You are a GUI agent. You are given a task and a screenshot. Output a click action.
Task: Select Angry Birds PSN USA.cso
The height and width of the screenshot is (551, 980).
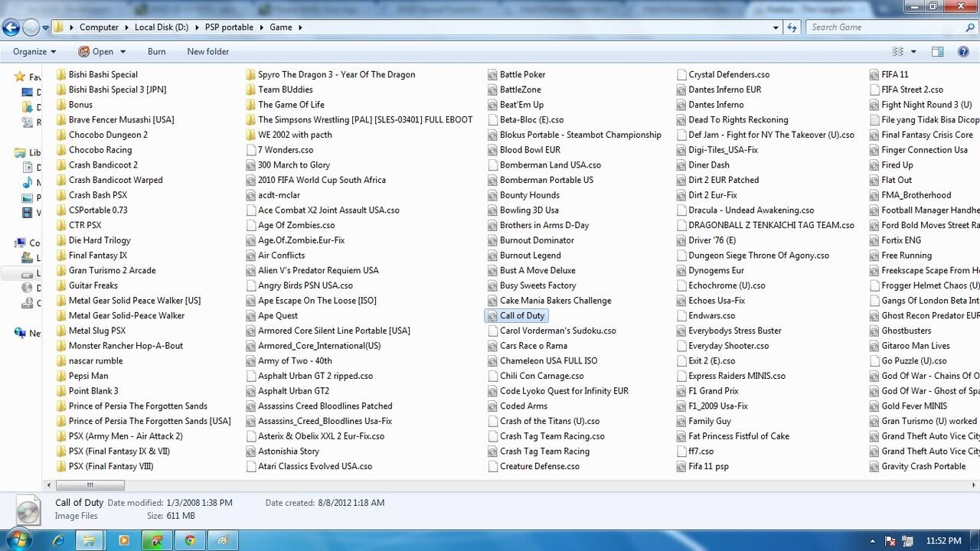tap(305, 285)
